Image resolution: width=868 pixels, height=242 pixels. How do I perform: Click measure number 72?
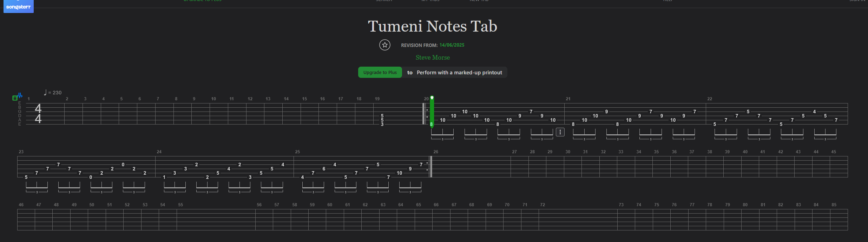[x=542, y=205]
